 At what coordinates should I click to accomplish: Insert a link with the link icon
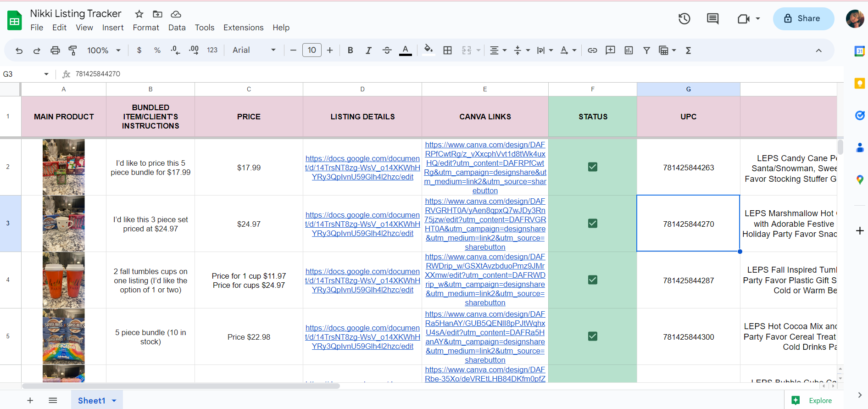[x=592, y=50]
